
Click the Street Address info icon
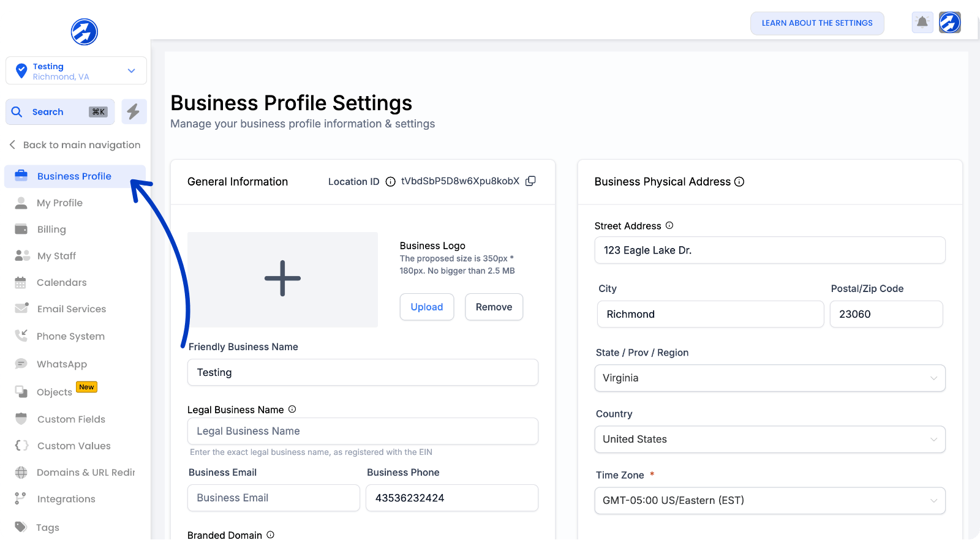tap(669, 225)
